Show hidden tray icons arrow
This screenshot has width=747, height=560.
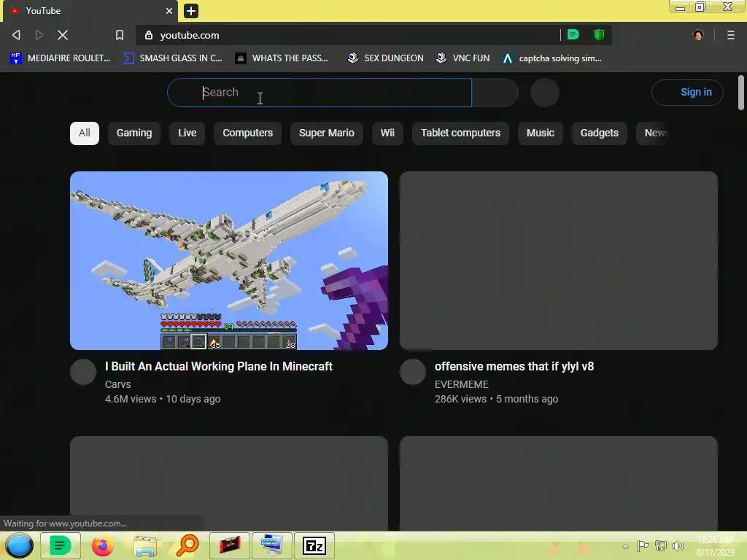point(625,546)
